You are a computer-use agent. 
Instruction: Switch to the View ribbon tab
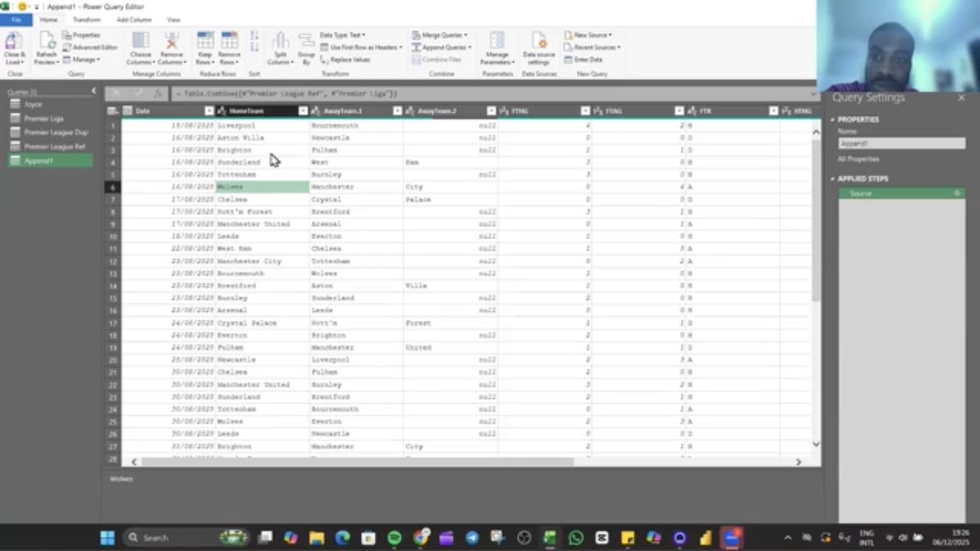174,20
